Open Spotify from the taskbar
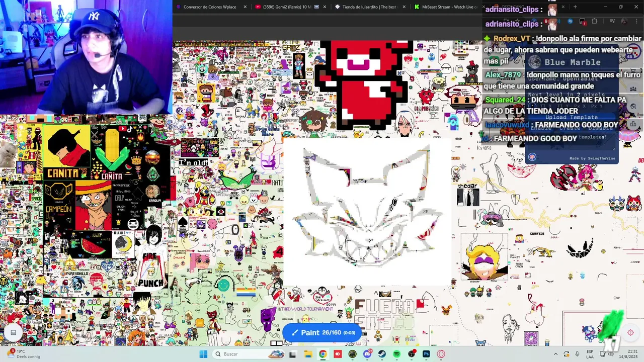644x362 pixels. [x=396, y=354]
